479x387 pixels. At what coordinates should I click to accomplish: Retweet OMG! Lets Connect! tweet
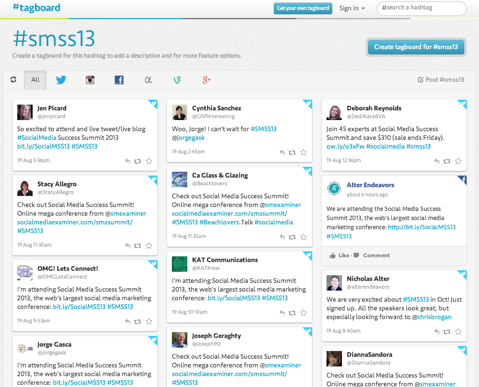pos(137,322)
